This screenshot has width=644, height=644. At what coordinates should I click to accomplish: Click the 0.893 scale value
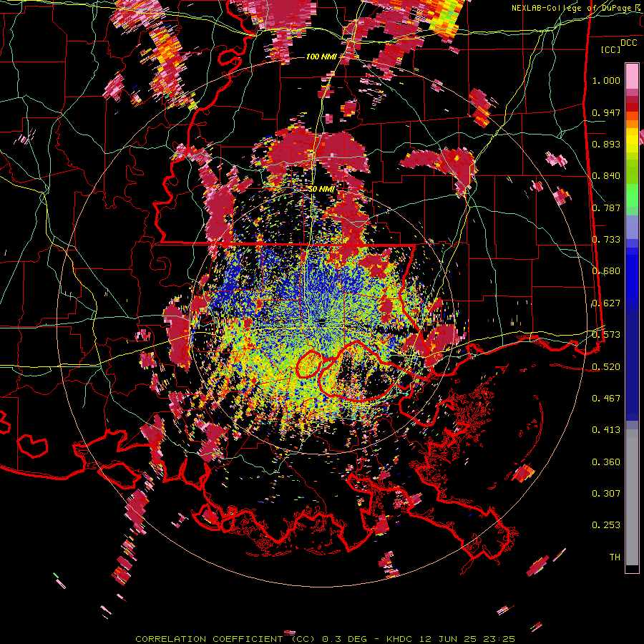[x=606, y=144]
